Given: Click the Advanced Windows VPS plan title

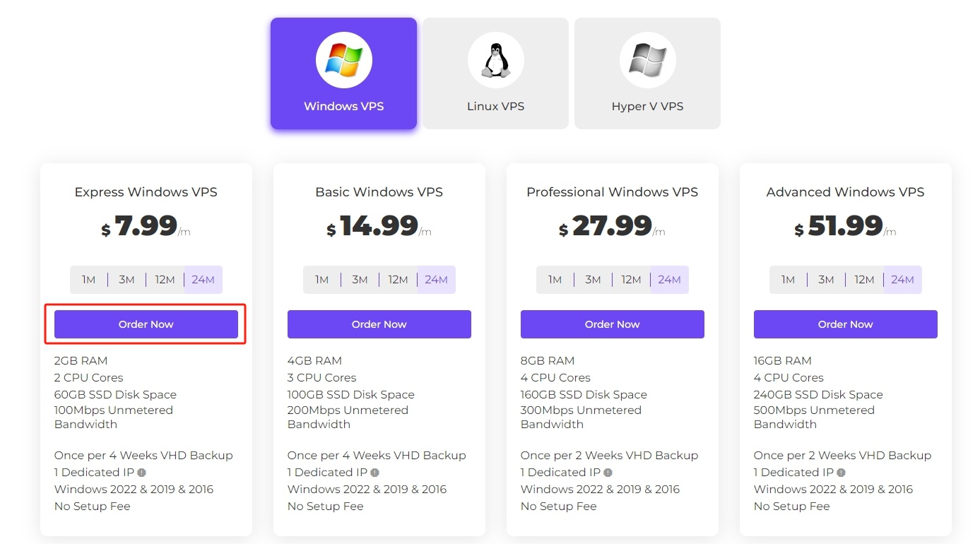Looking at the screenshot, I should coord(845,192).
